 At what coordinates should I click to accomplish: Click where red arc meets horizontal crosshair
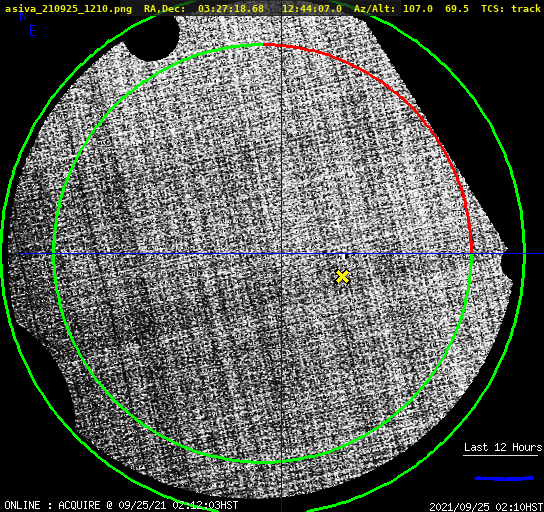[x=471, y=254]
